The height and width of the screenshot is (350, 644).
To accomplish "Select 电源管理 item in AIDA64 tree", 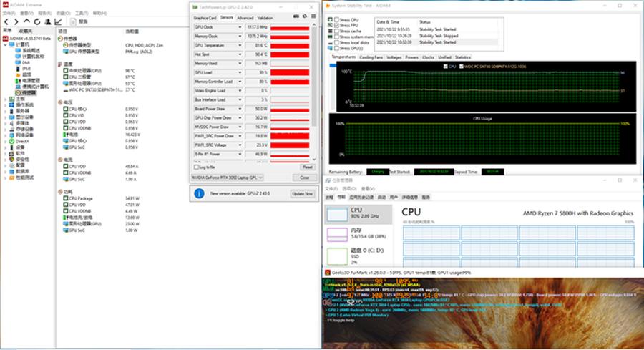I will point(28,80).
